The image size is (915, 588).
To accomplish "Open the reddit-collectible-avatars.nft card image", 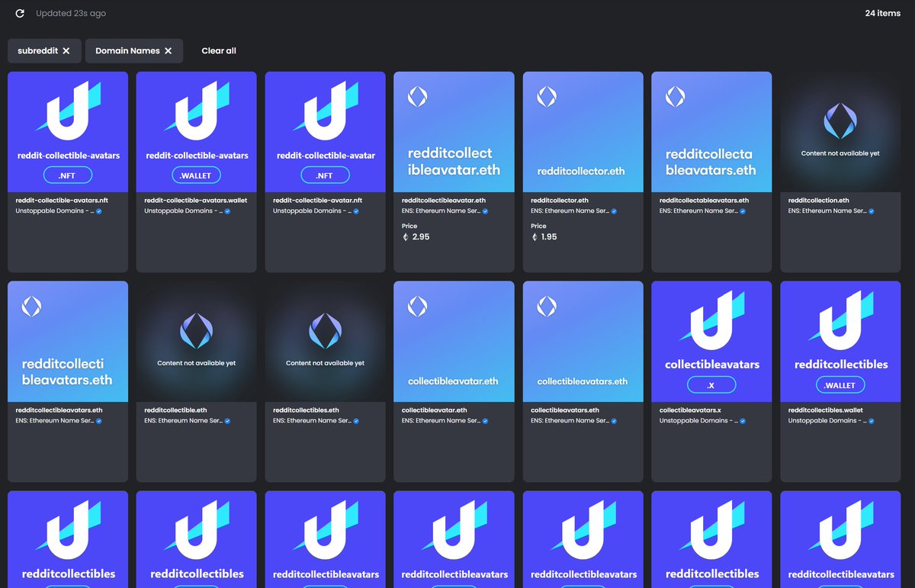I will [x=68, y=132].
